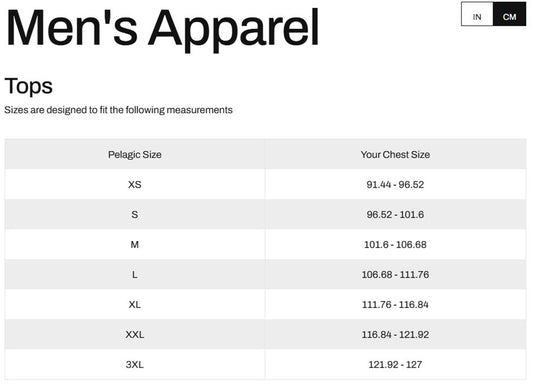Select the 3XL size cell
Viewport: 533px width, 386px height.
coord(135,364)
